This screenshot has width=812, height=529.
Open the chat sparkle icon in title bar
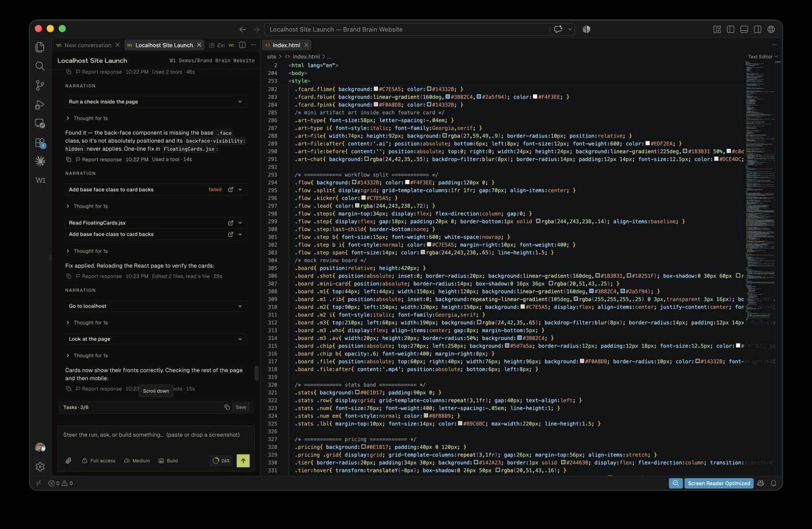tap(558, 29)
